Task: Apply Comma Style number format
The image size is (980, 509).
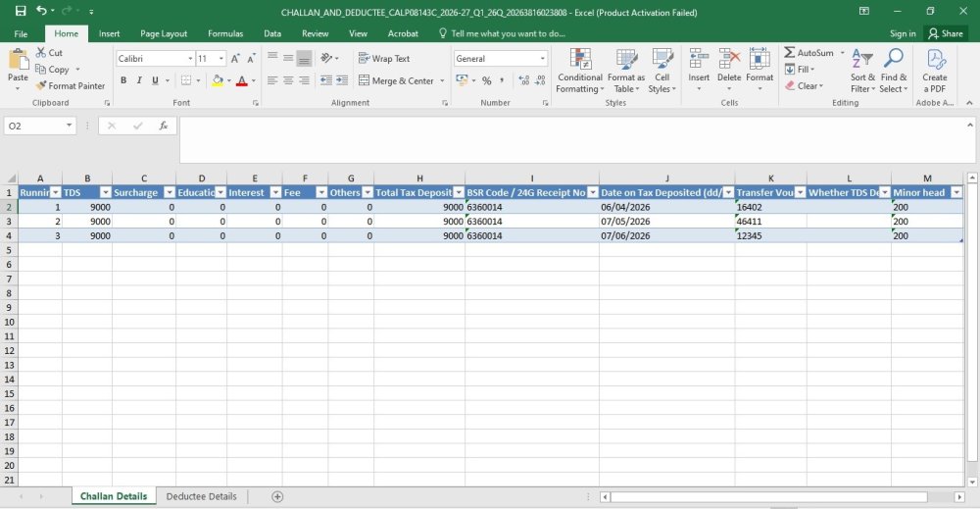Action: (x=502, y=80)
